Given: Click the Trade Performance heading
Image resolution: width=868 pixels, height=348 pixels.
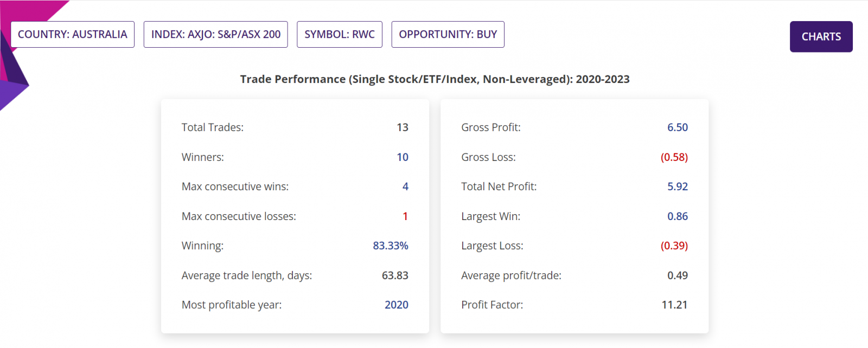Looking at the screenshot, I should point(435,79).
